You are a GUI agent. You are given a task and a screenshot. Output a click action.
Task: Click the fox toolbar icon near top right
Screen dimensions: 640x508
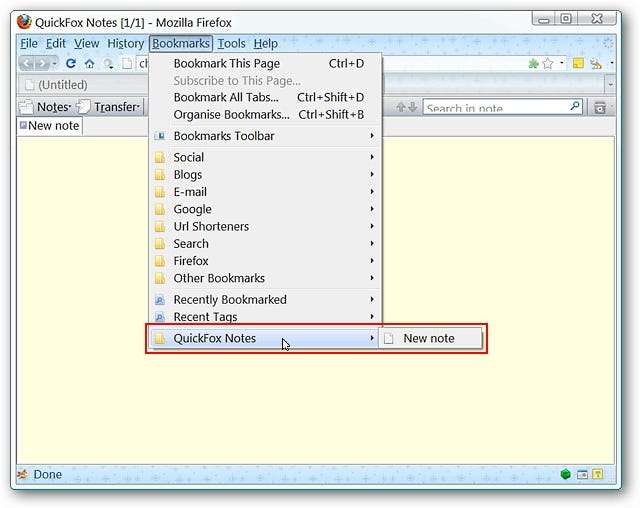[596, 64]
